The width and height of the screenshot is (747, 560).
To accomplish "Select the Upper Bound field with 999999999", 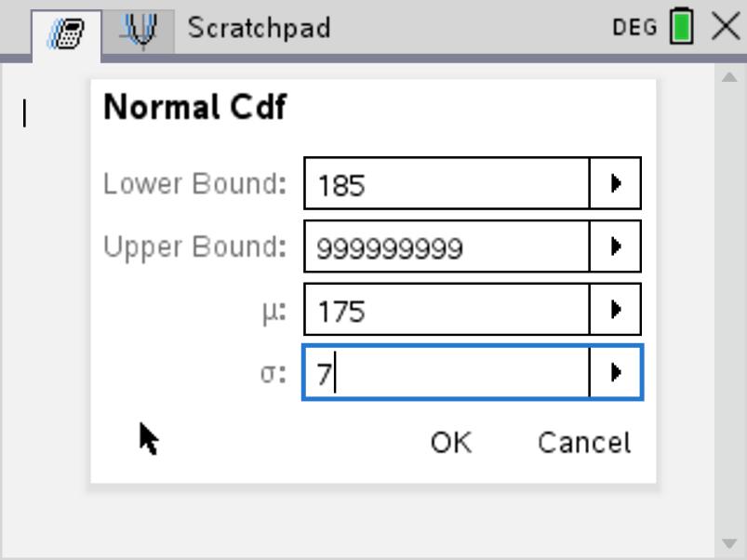I will (447, 247).
